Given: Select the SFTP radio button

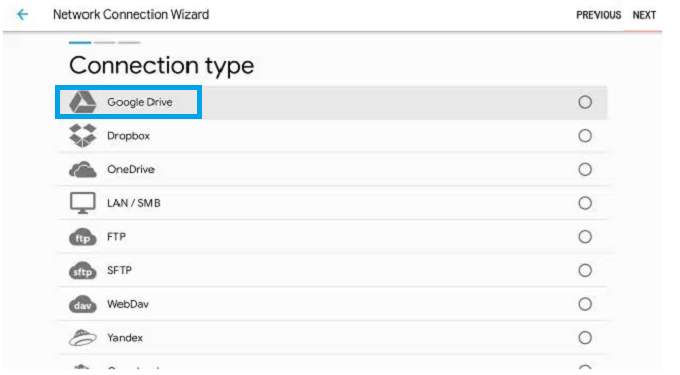Looking at the screenshot, I should click(585, 271).
